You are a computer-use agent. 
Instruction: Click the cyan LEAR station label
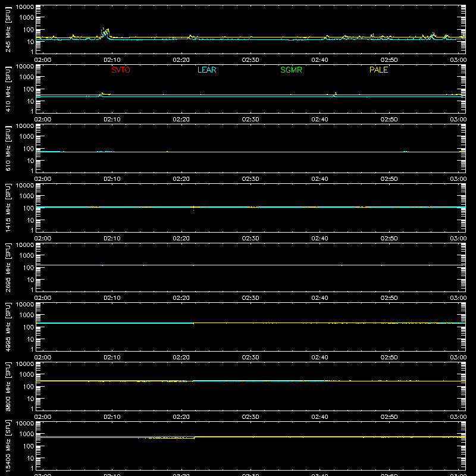[206, 70]
